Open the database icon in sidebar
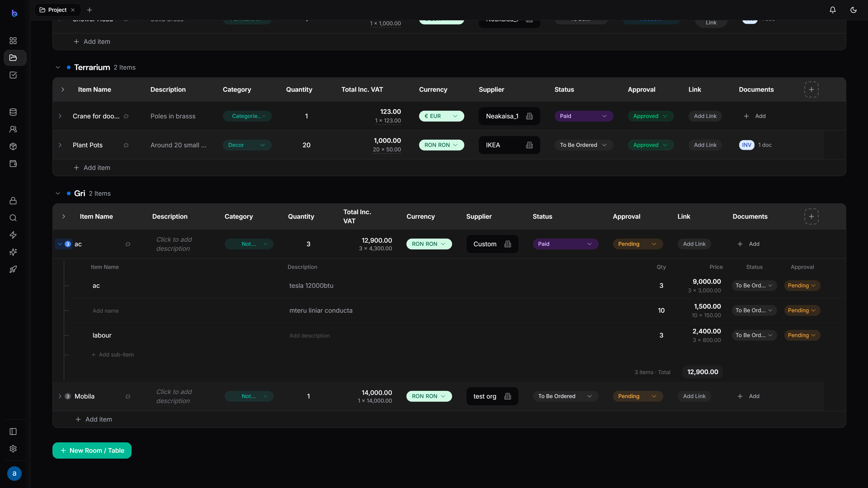Image resolution: width=868 pixels, height=488 pixels. 13,112
